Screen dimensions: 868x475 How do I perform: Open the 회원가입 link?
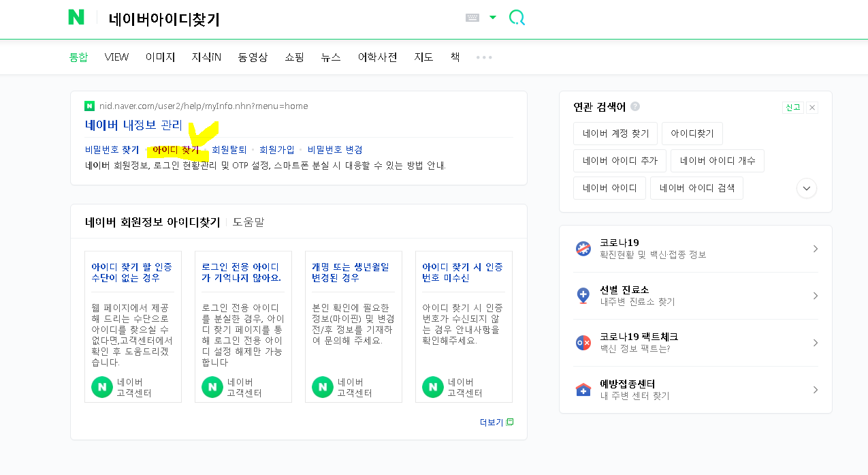click(x=277, y=149)
